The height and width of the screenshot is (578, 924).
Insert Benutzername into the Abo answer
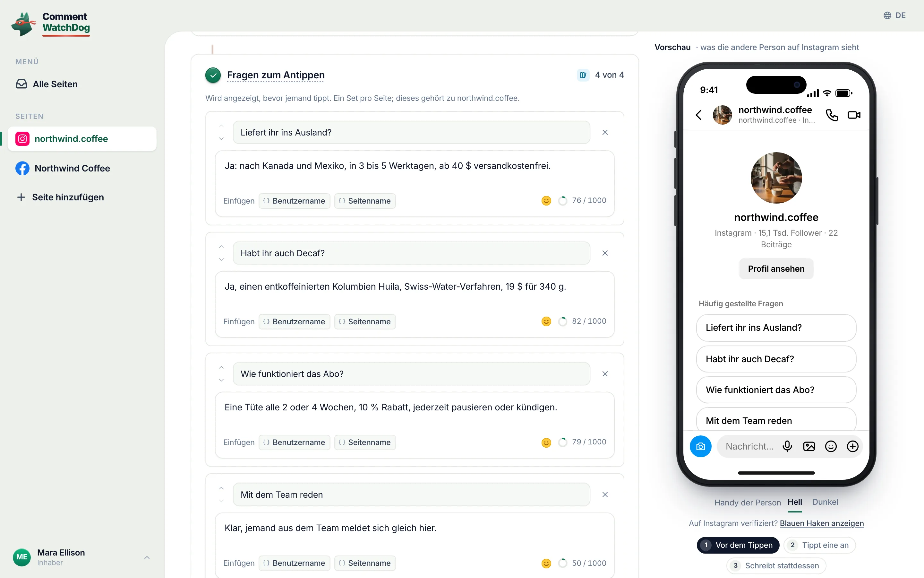[295, 442]
